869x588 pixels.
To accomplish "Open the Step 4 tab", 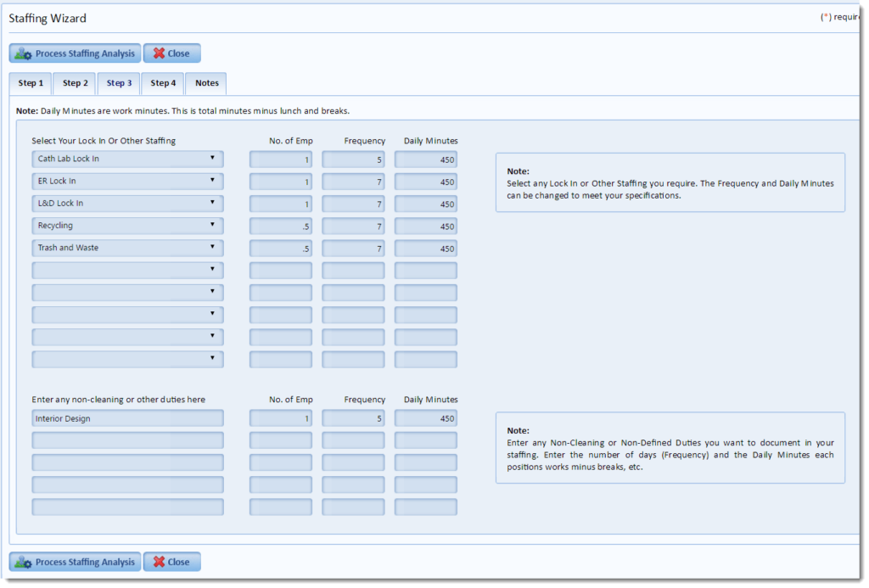I will pyautogui.click(x=163, y=83).
